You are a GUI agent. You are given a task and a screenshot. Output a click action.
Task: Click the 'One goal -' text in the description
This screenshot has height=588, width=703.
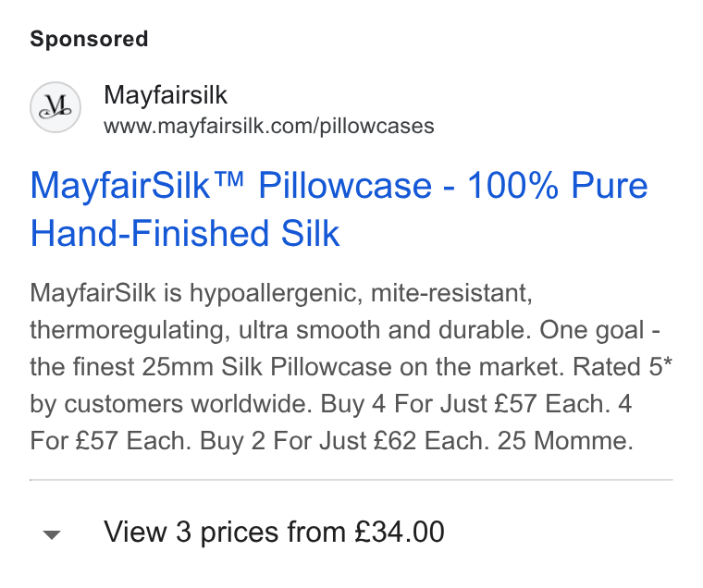[x=599, y=331]
